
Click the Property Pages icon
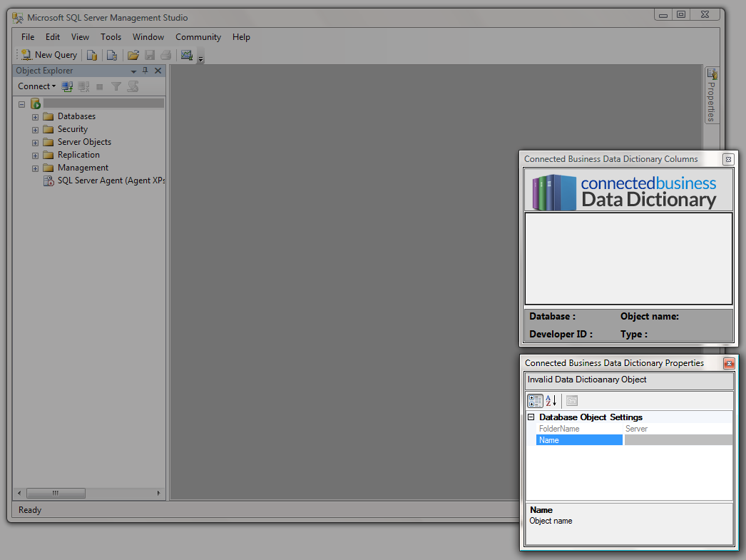click(x=572, y=401)
